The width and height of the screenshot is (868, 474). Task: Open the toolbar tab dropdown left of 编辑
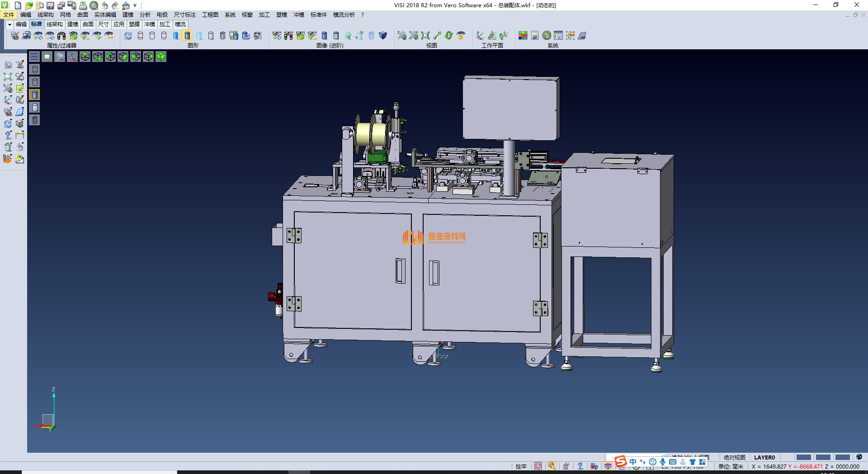click(x=9, y=24)
